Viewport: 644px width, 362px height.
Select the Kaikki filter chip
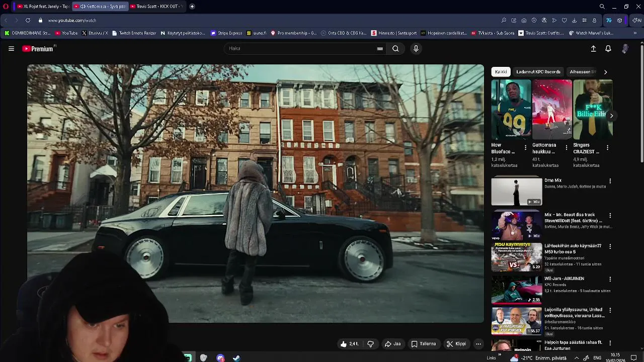pos(501,72)
